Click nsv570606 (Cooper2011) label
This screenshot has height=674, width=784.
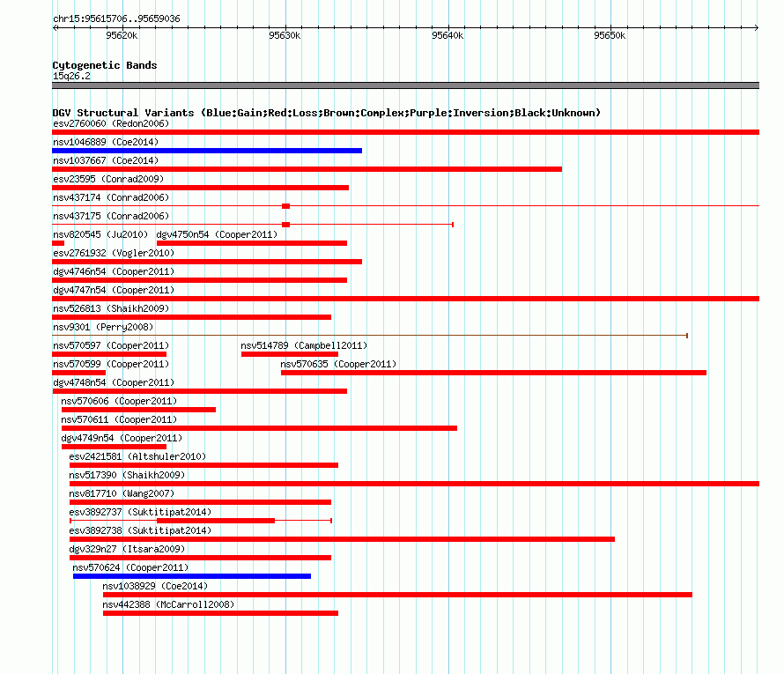119,401
